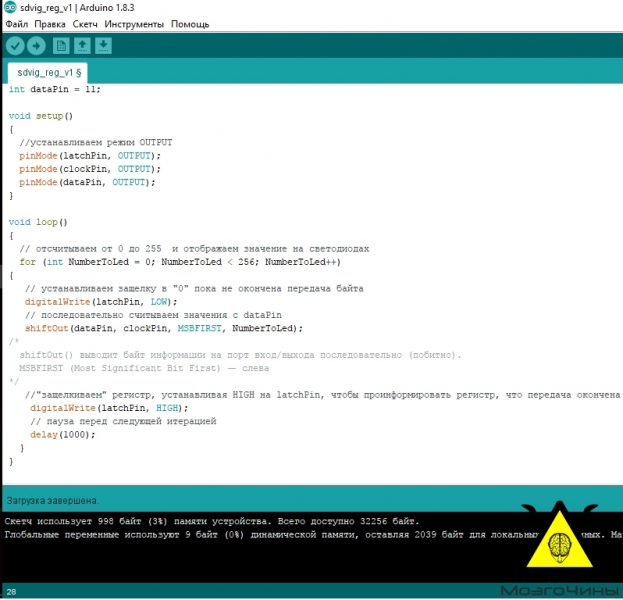Screen dimensions: 623x600
Task: Click comment 'пауза перед следующей итерацией'
Action: 123,421
